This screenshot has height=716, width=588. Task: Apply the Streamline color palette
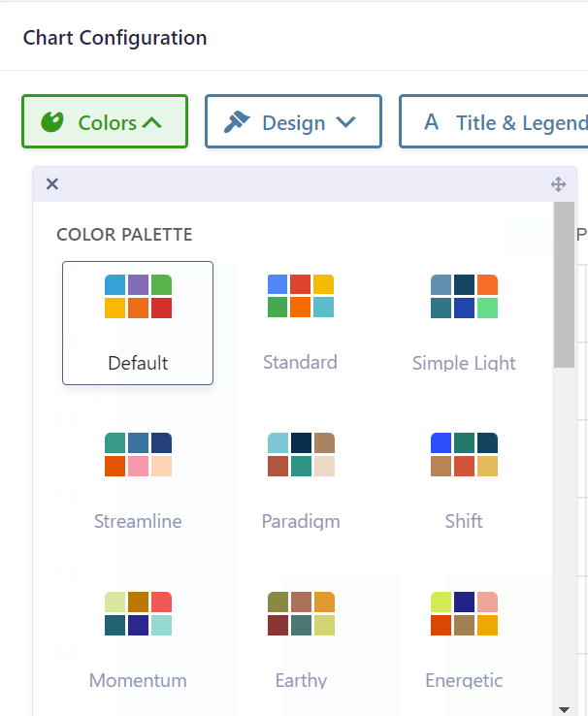138,481
